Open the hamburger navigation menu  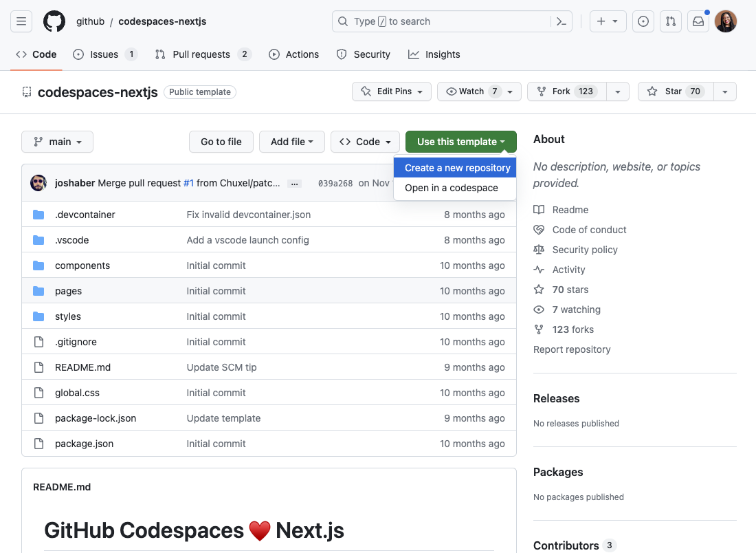pyautogui.click(x=21, y=21)
